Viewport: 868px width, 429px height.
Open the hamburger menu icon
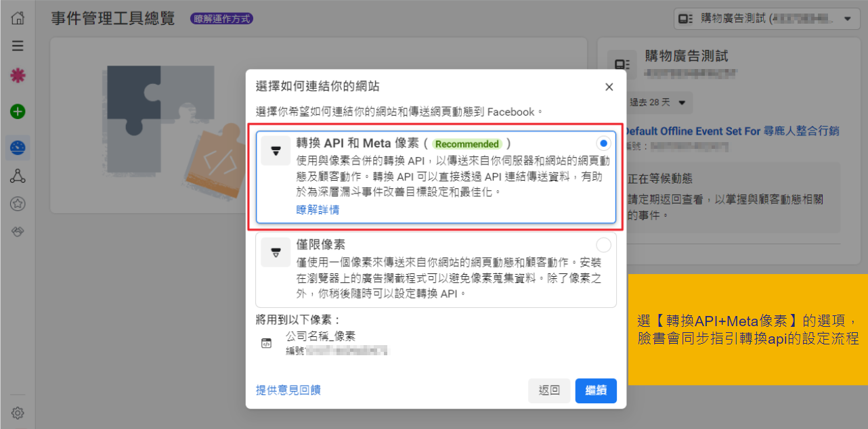18,46
